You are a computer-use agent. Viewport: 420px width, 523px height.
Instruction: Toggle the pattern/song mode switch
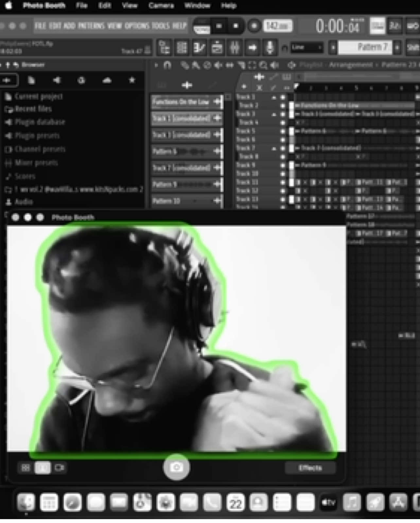201,26
